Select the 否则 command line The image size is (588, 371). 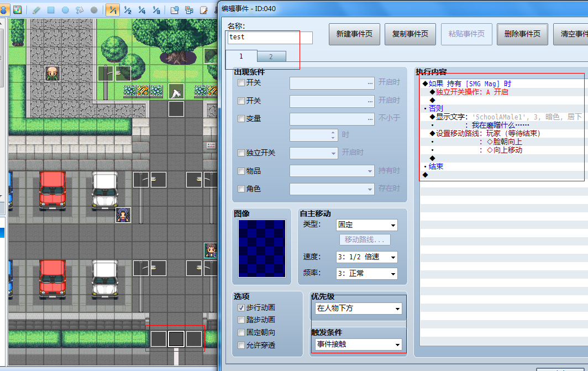click(435, 108)
